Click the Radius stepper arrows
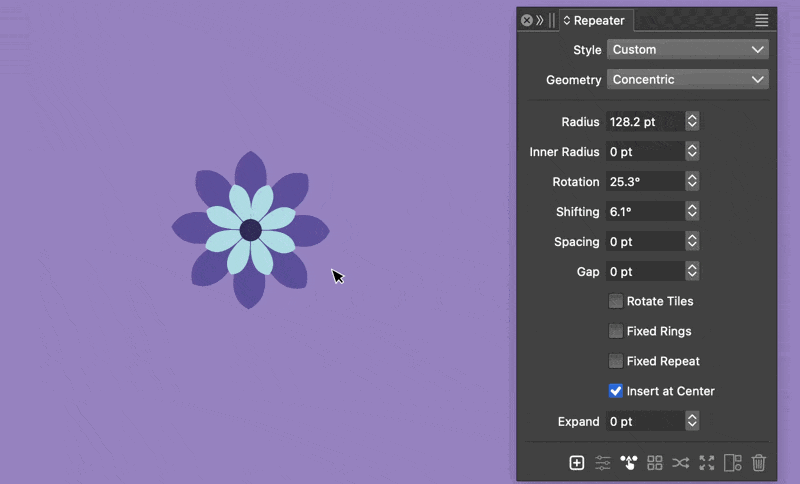This screenshot has width=800, height=484. [x=692, y=122]
